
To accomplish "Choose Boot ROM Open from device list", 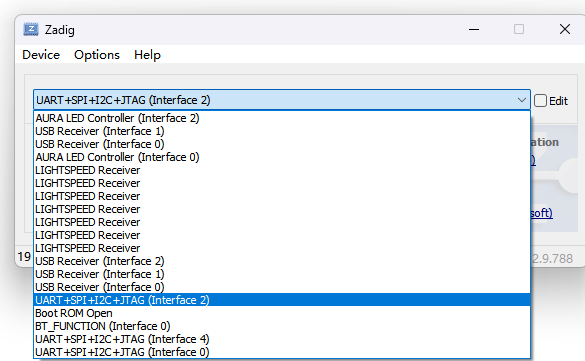I will [x=282, y=313].
